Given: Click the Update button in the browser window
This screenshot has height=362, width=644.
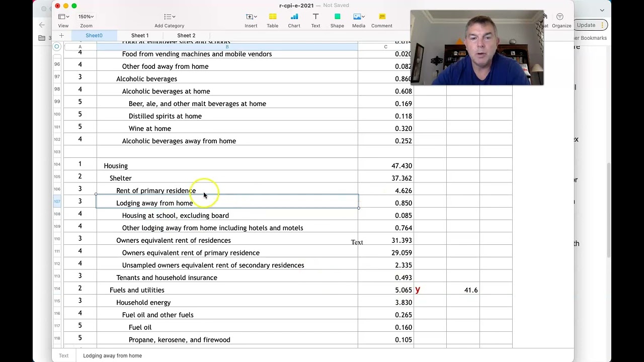Looking at the screenshot, I should point(591,25).
